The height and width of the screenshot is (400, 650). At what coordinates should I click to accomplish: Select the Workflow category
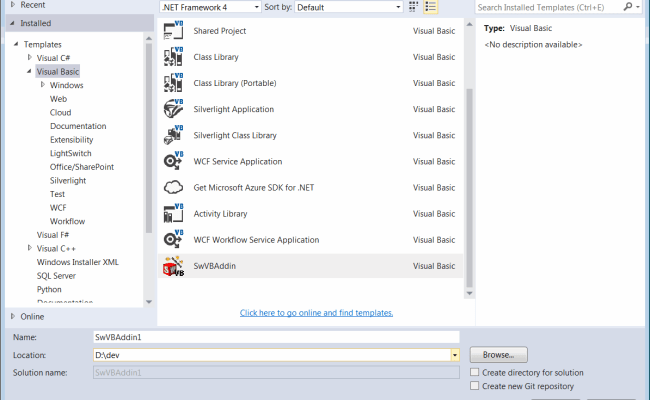click(x=68, y=221)
